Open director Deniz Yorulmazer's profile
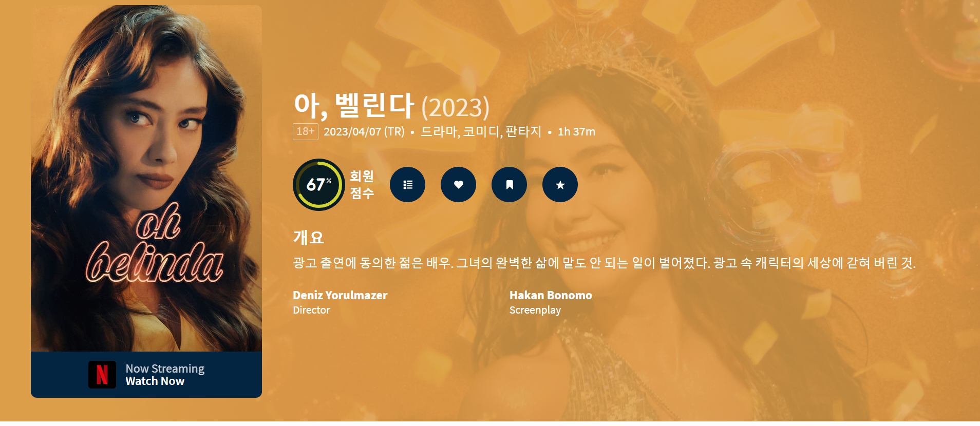Image resolution: width=980 pixels, height=426 pixels. point(340,295)
